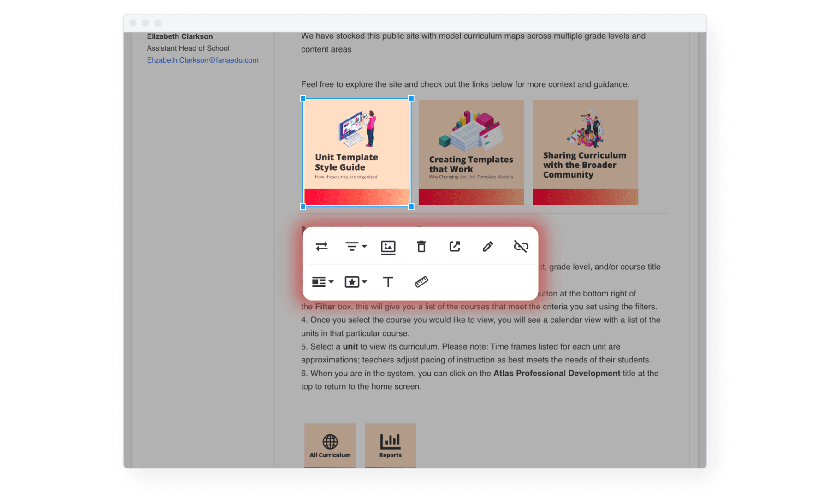Click the Image Caption icon

[388, 247]
